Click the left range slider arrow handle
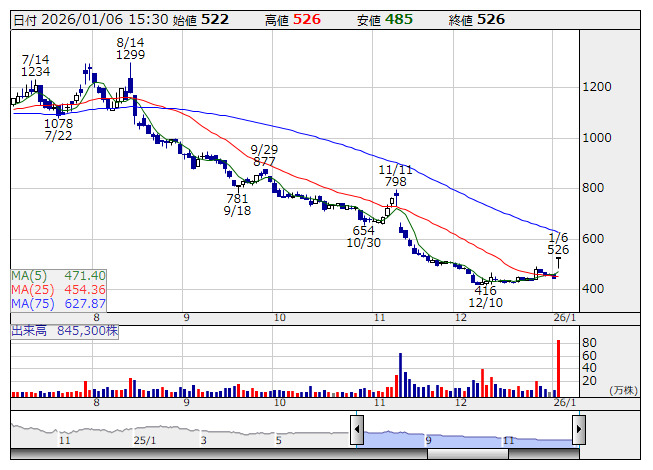This screenshot has width=653, height=470. [x=357, y=429]
